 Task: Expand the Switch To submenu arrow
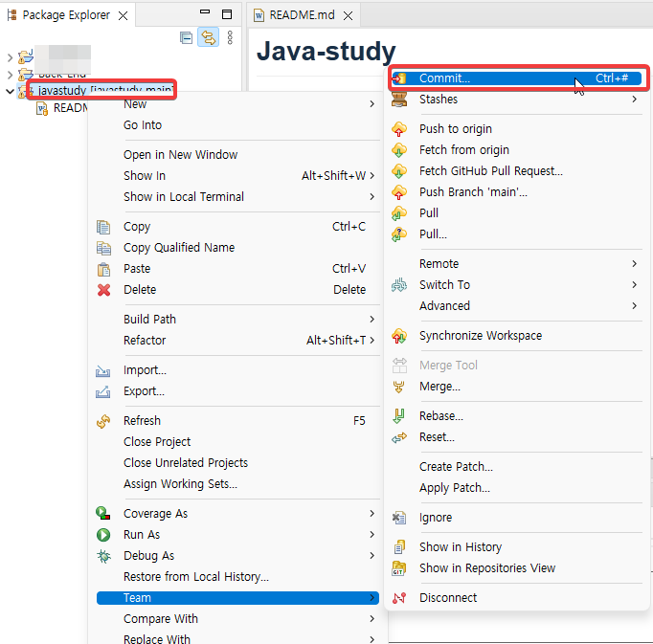634,285
